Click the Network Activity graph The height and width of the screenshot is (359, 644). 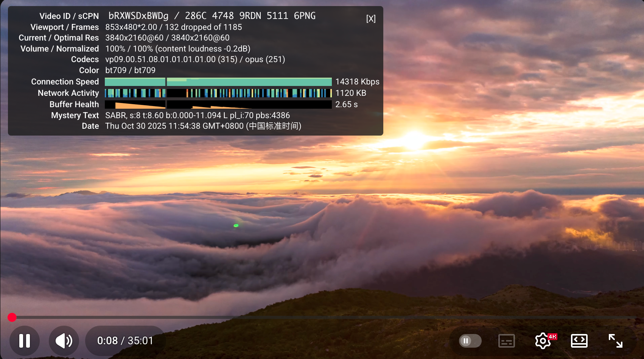[218, 93]
